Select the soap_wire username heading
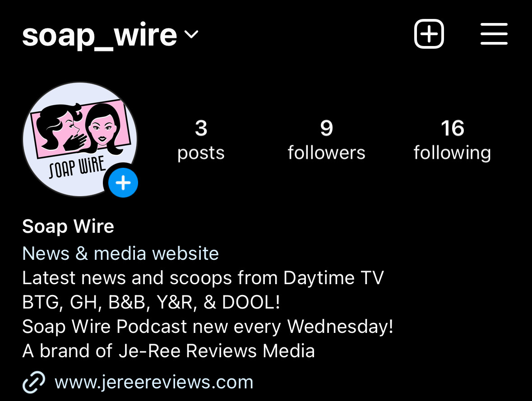532x401 pixels. pyautogui.click(x=99, y=35)
